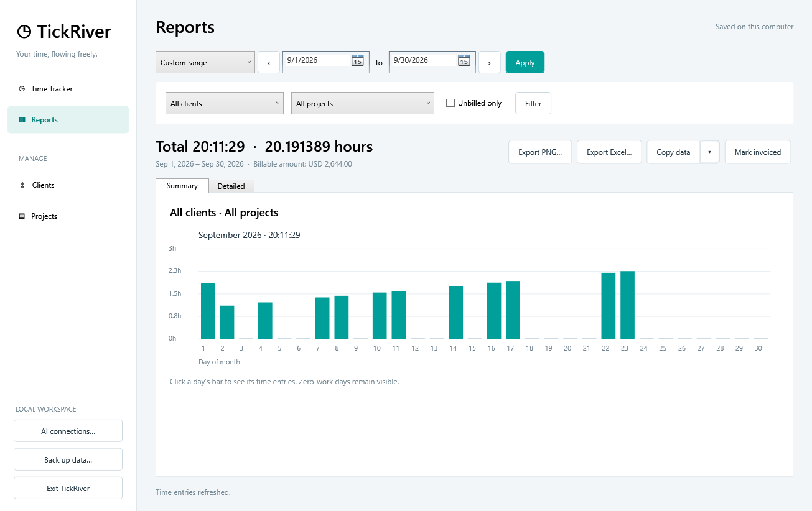Switch to the Detailed tab
This screenshot has width=812, height=511.
point(231,186)
